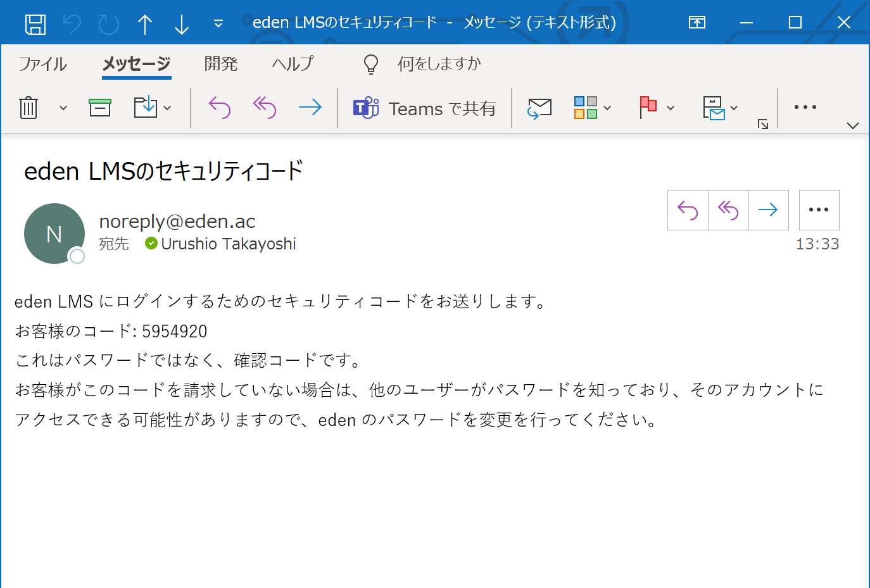This screenshot has height=588, width=870.
Task: Click the move-to-folder icon
Action: 146,107
